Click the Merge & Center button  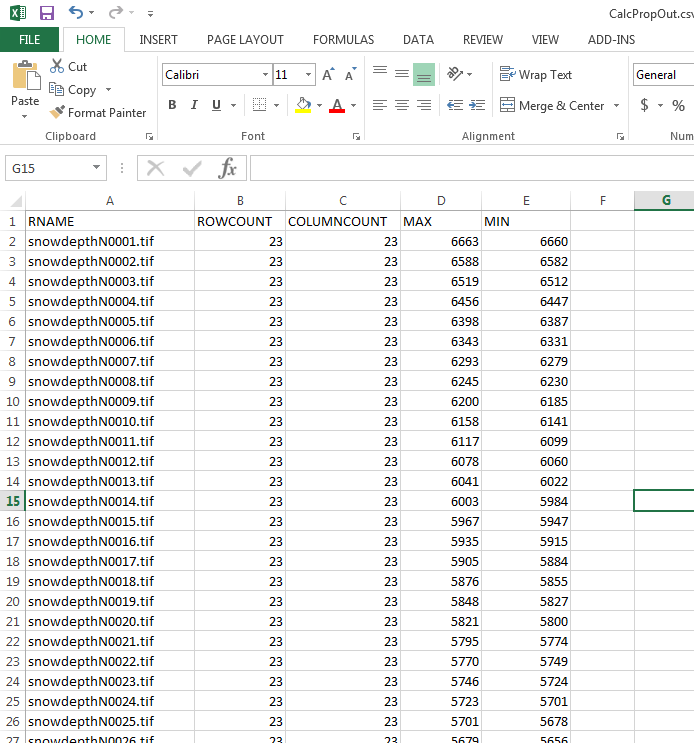point(552,105)
